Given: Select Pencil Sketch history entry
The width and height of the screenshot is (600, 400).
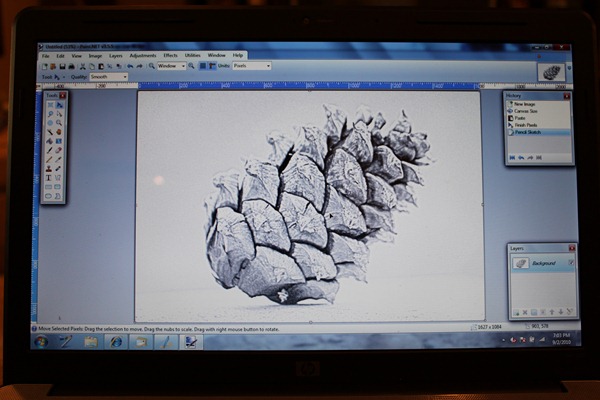Looking at the screenshot, I should [x=538, y=132].
